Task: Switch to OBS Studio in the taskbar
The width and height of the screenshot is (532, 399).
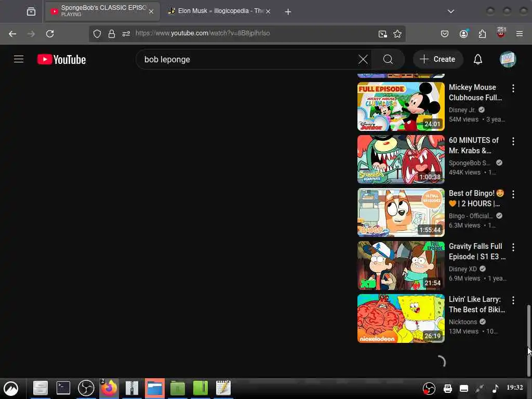Action: [x=86, y=388]
